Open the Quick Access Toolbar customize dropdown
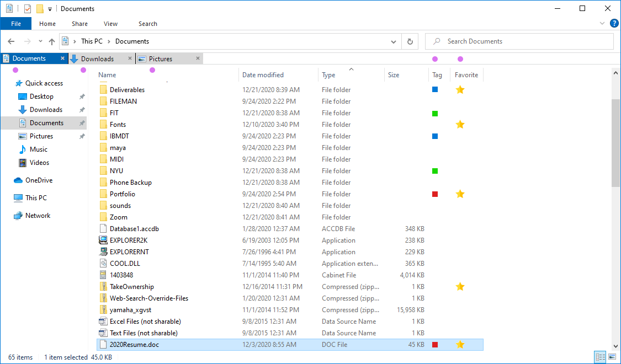This screenshot has height=364, width=621. point(50,9)
